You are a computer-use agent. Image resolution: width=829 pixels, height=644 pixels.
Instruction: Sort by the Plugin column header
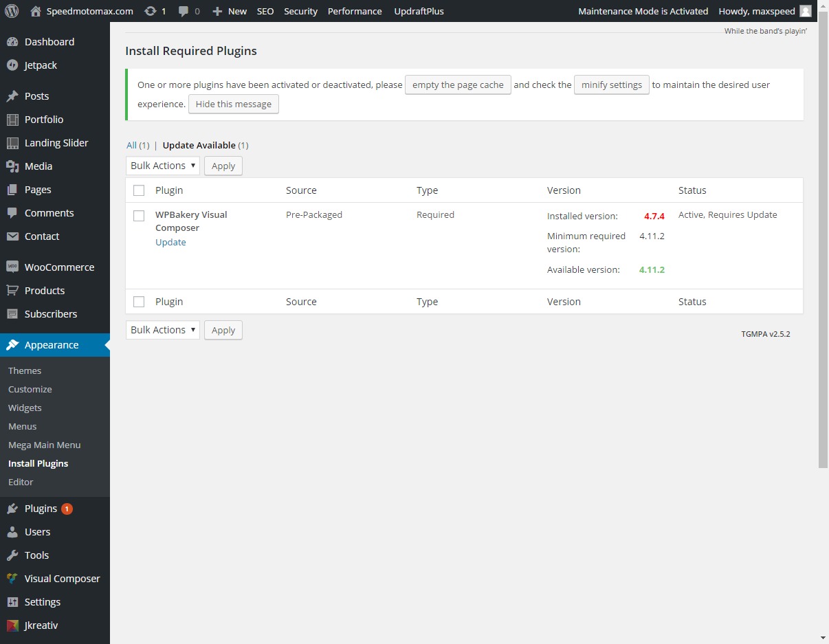[169, 190]
